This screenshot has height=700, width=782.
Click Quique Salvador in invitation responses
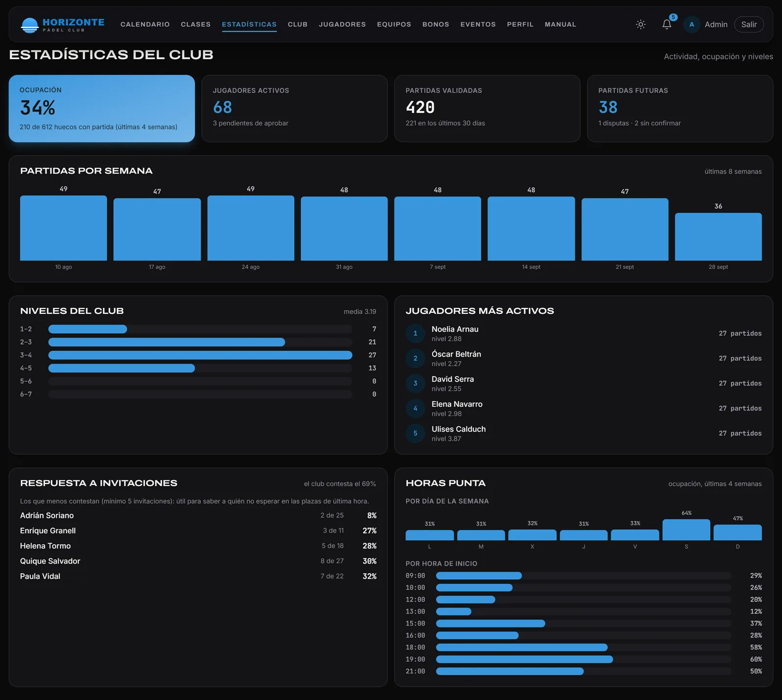(50, 561)
